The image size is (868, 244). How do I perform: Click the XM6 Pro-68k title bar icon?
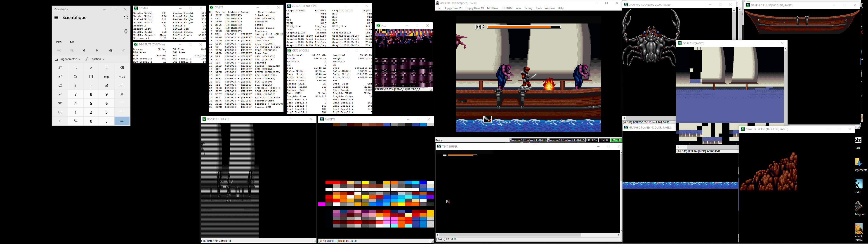click(438, 3)
